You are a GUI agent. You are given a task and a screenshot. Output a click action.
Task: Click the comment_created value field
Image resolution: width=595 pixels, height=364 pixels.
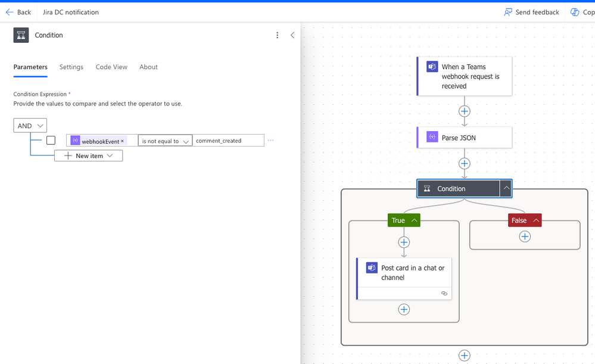[228, 141]
